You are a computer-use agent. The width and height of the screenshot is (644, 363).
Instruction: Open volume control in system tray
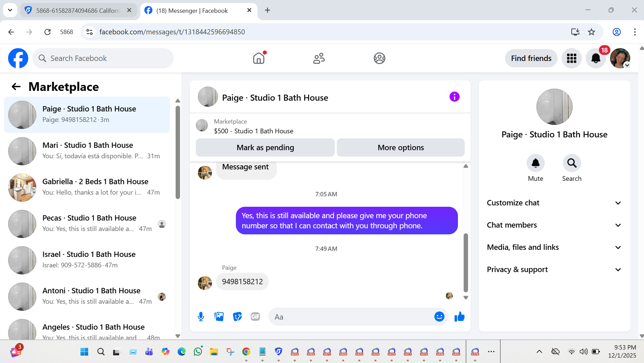583,352
